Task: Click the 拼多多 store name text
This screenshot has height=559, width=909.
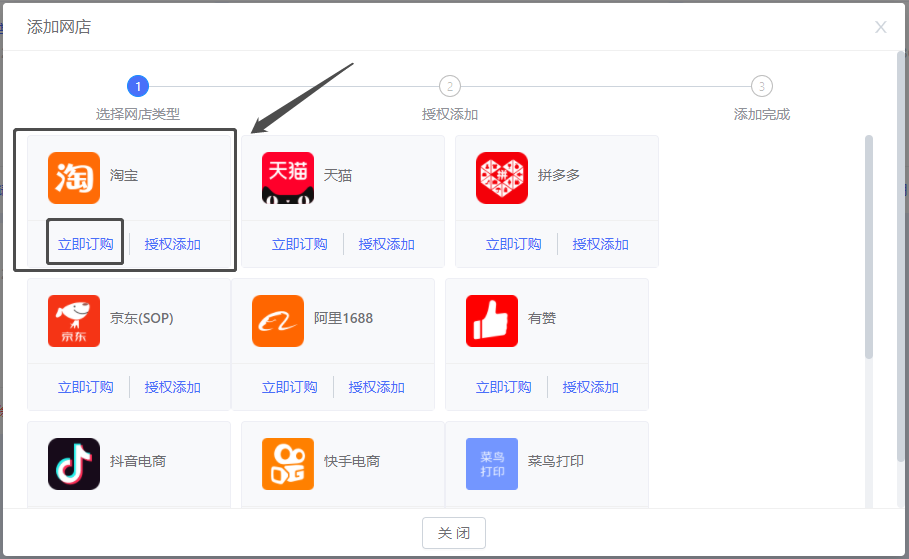Action: click(559, 175)
